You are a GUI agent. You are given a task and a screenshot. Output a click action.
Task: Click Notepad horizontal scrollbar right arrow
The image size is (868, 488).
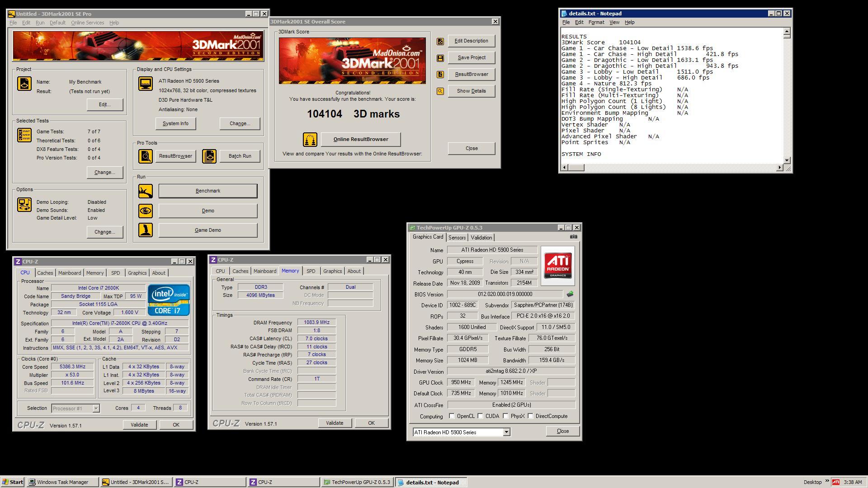click(x=779, y=168)
